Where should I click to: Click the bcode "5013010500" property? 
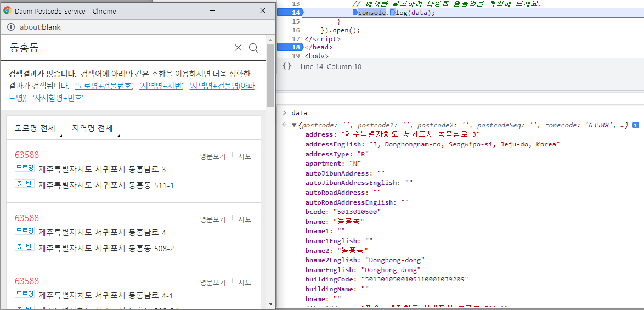click(x=343, y=211)
